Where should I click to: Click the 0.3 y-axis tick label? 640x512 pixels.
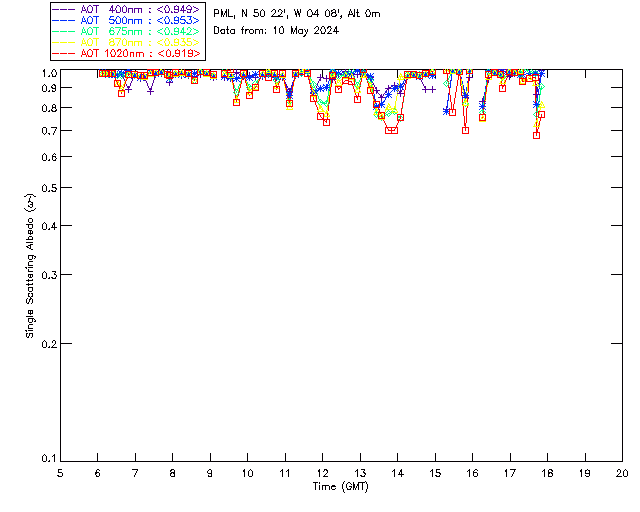49,275
